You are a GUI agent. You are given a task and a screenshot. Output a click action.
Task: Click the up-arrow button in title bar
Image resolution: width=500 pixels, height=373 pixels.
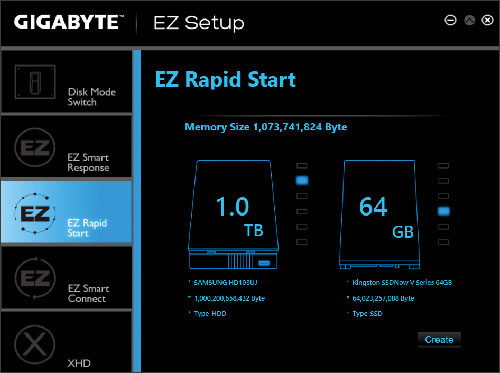point(470,21)
